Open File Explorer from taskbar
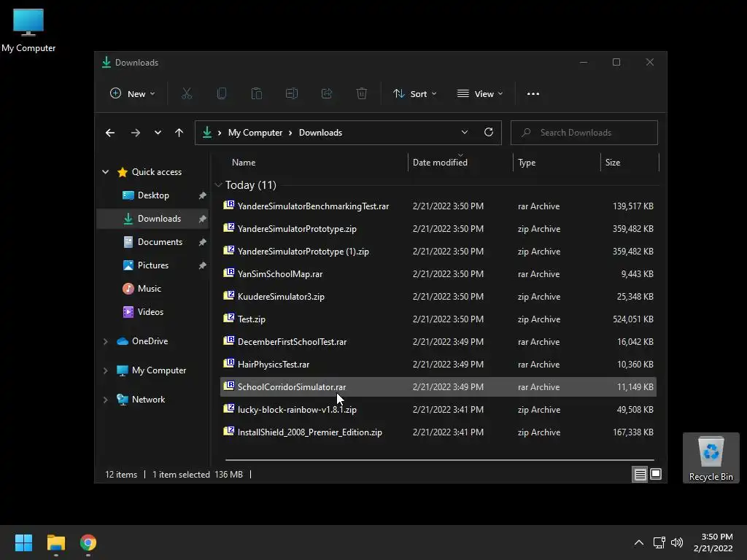This screenshot has height=560, width=747. pos(55,542)
